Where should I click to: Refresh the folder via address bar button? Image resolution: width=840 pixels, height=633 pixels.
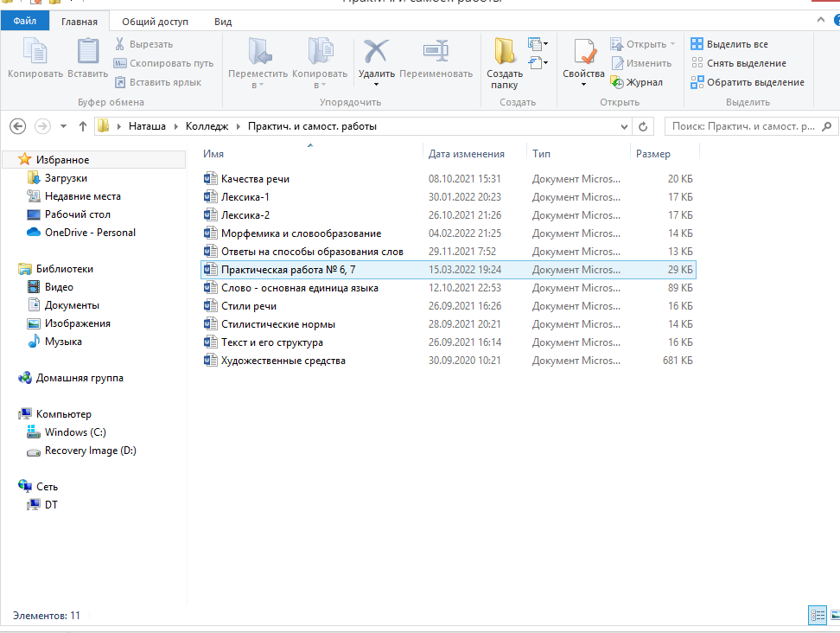643,126
